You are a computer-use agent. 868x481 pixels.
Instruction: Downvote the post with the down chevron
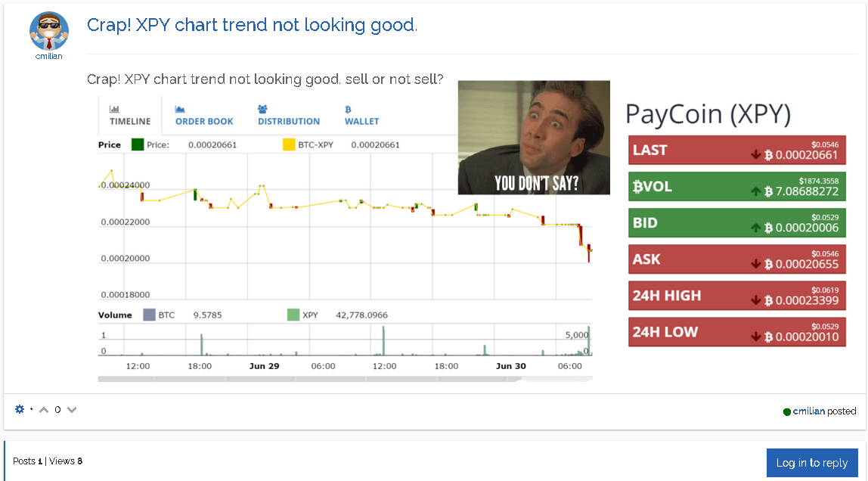(72, 410)
